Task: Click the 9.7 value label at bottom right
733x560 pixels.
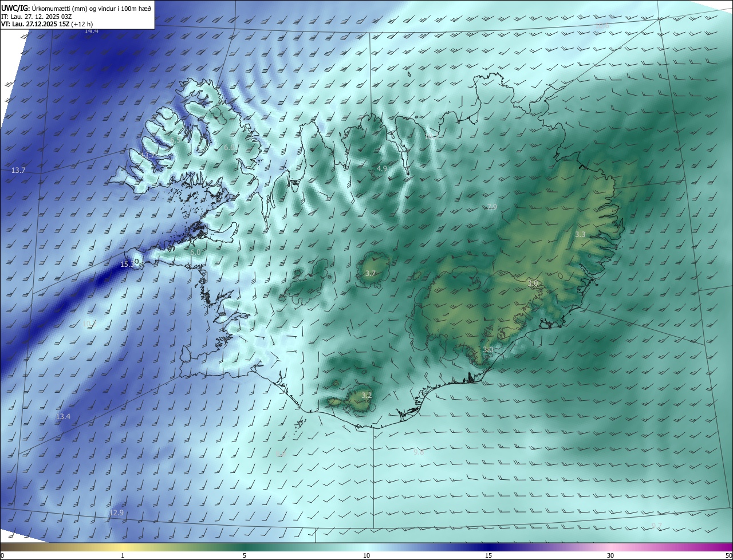Action: pos(657,526)
